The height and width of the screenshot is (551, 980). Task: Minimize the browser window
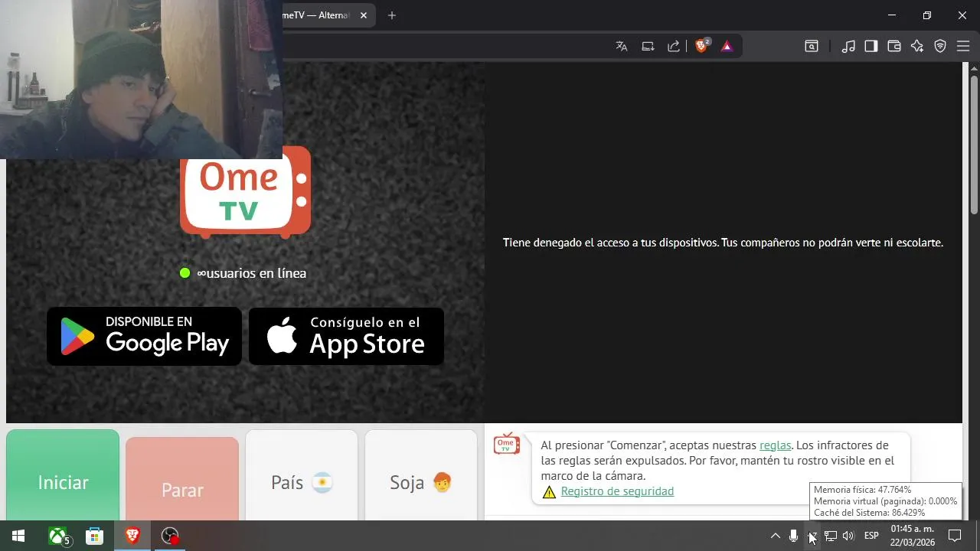pos(892,15)
